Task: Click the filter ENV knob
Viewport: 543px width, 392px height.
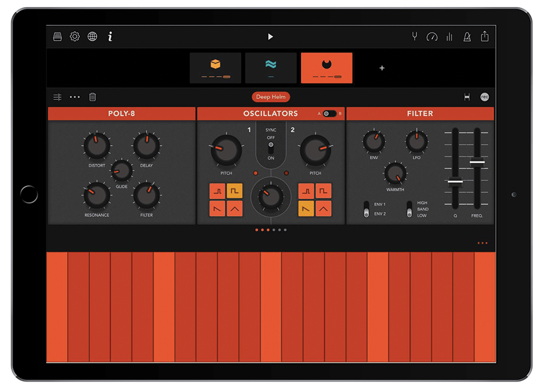Action: pos(374,141)
